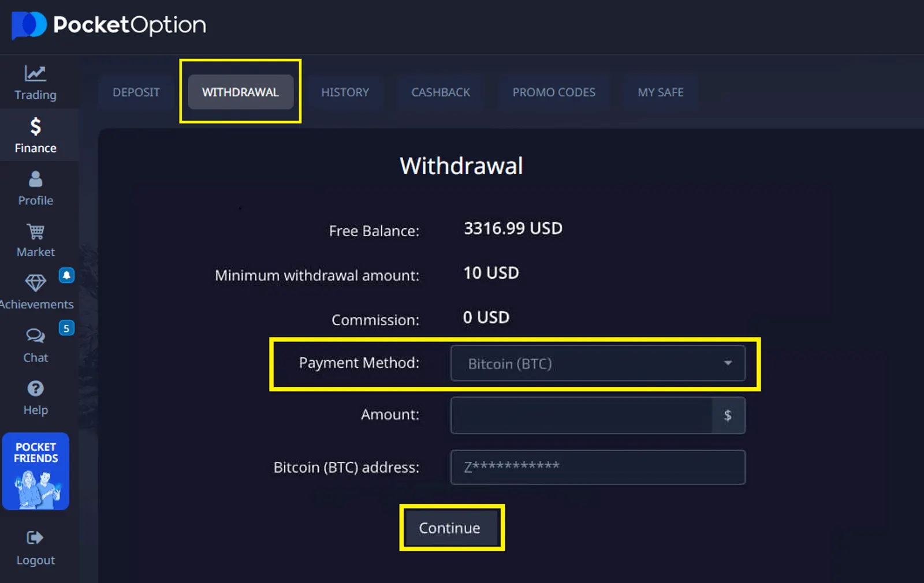Open the My Safe tab
This screenshot has width=924, height=583.
661,92
